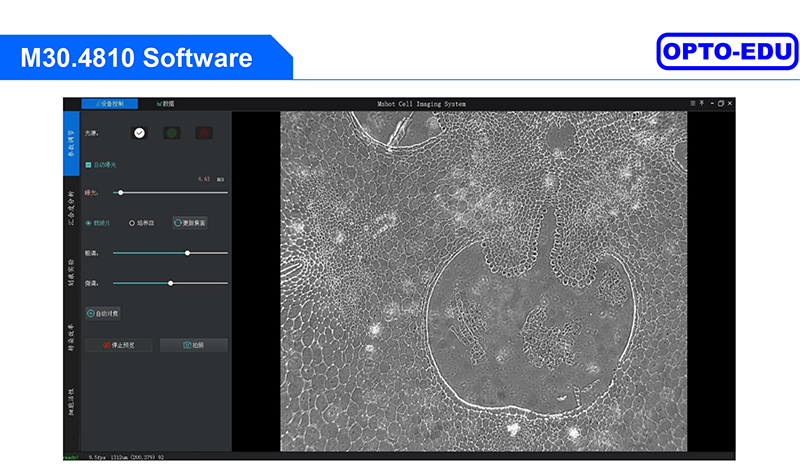Click the fine focus (微调) slider handle
This screenshot has height=475, width=800.
pyautogui.click(x=170, y=283)
